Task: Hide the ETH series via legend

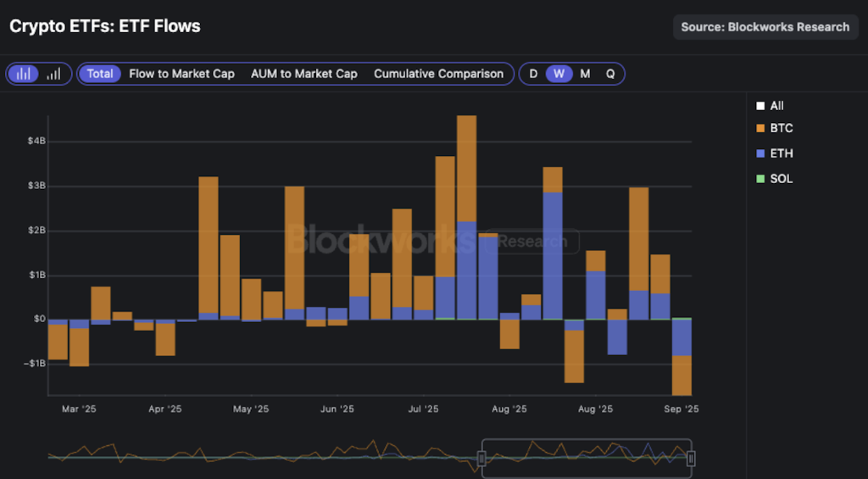Action: tap(781, 153)
